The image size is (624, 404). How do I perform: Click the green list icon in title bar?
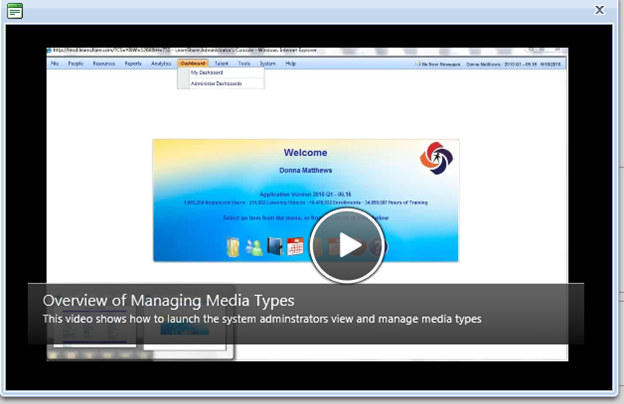tap(15, 10)
